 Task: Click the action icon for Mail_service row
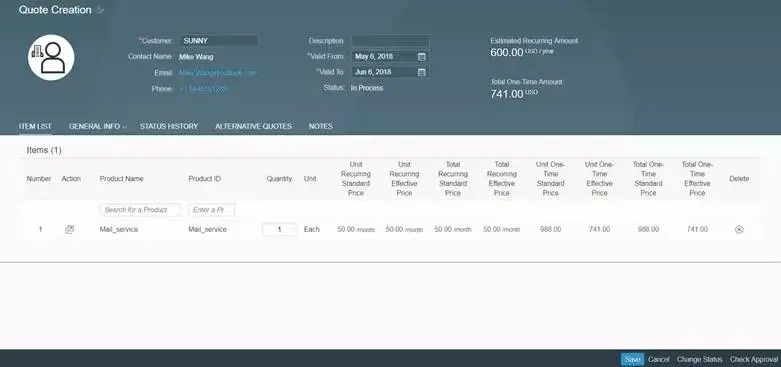pyautogui.click(x=70, y=230)
